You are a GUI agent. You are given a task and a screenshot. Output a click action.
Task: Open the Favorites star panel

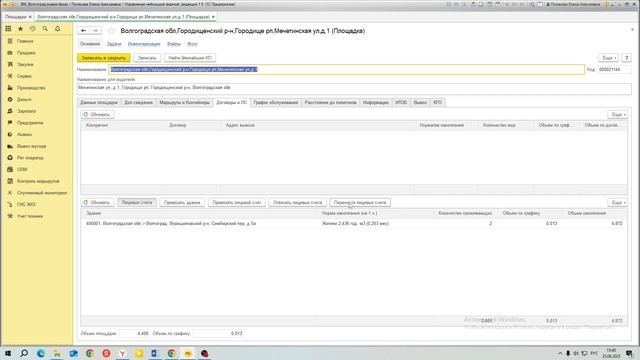(20, 29)
